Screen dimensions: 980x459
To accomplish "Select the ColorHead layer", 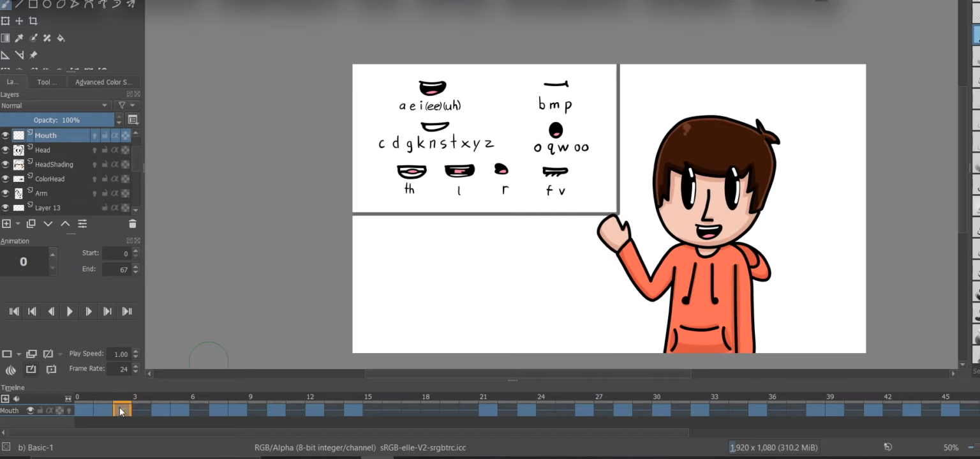I will pos(50,179).
